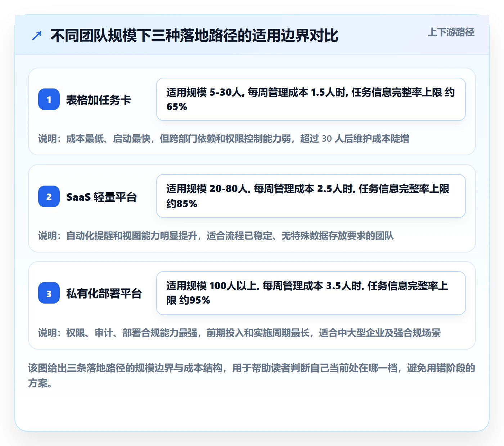Image resolution: width=504 pixels, height=446 pixels.
Task: Click the box reading 适用规模 5-30人
Action: 311,99
